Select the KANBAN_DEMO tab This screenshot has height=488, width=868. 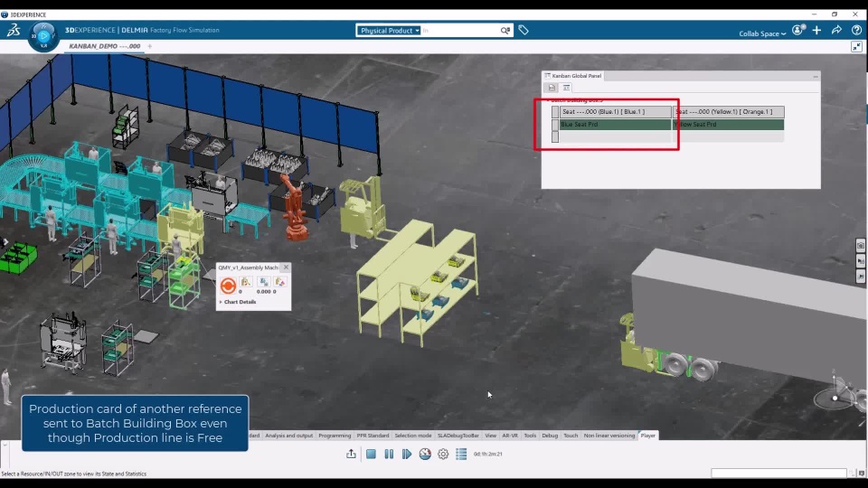pos(105,46)
